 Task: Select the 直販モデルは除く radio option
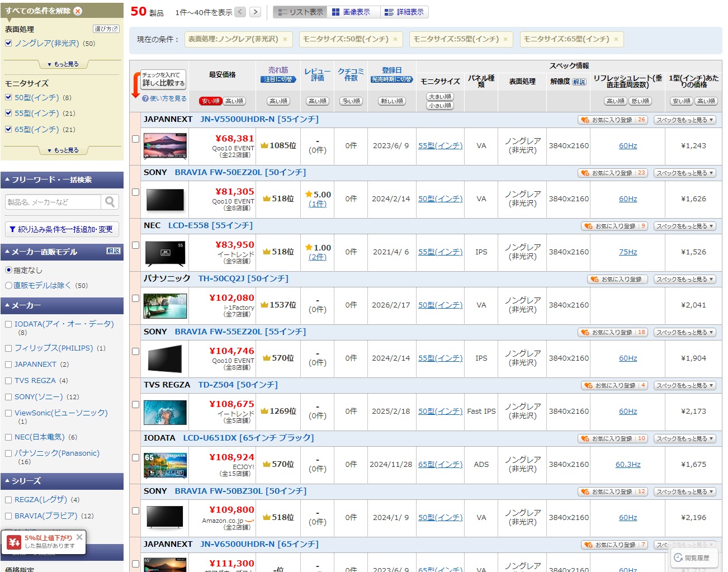pyautogui.click(x=8, y=285)
